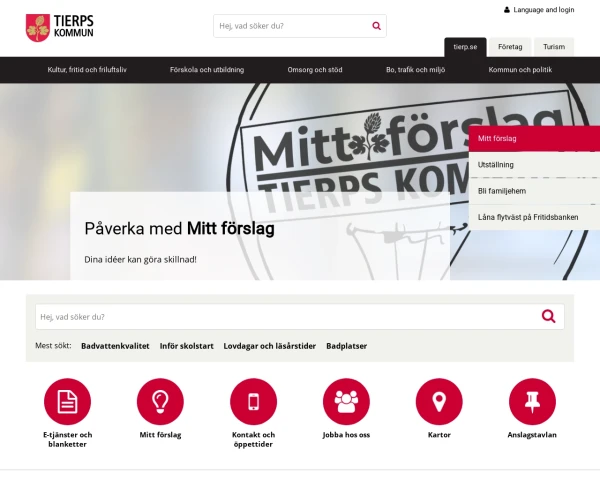The image size is (600, 480).
Task: Open the Jobba hos oss people icon
Action: 346,402
